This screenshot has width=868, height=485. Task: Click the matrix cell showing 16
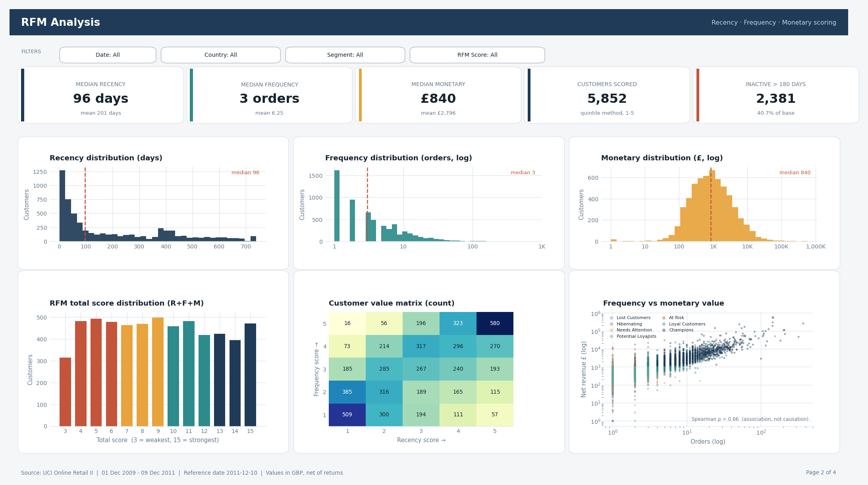coord(347,323)
